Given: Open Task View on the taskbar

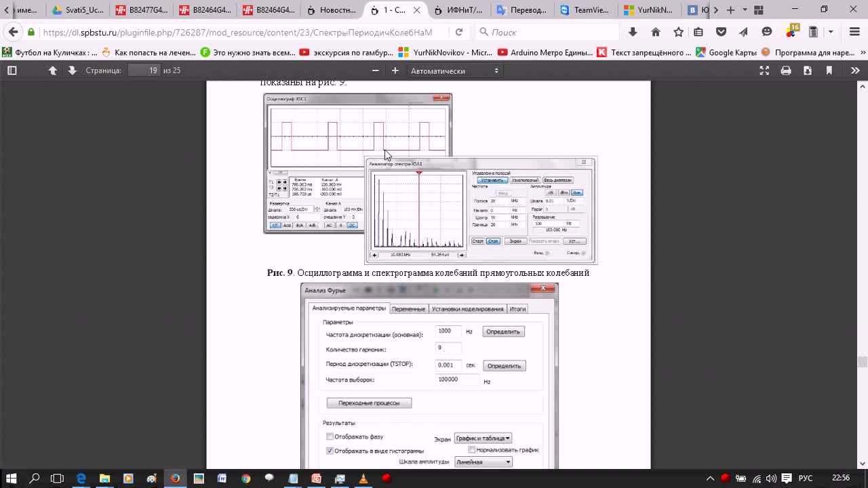Looking at the screenshot, I should pos(58,479).
